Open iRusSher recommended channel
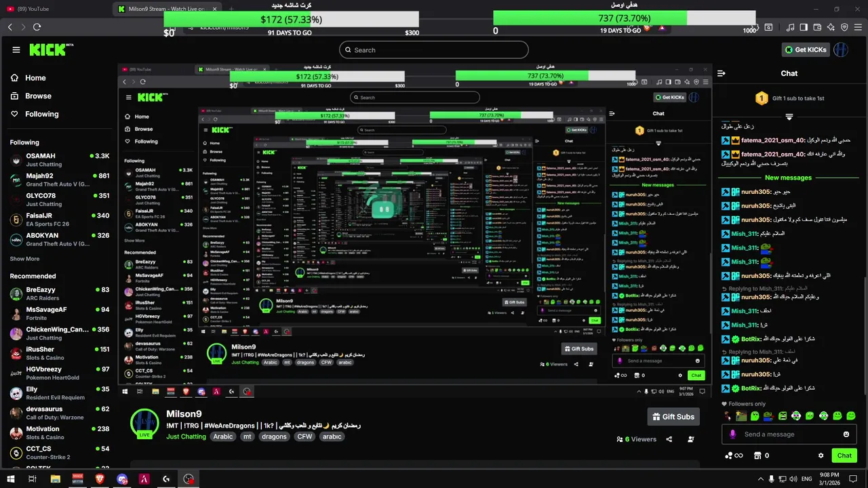 (x=60, y=353)
